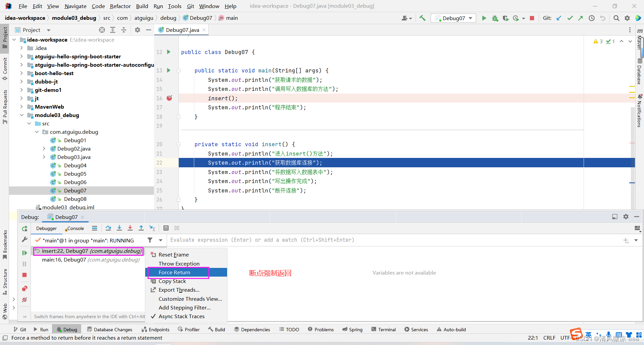644x345 pixels.
Task: Expand the MavenWeb module
Action: pos(21,107)
